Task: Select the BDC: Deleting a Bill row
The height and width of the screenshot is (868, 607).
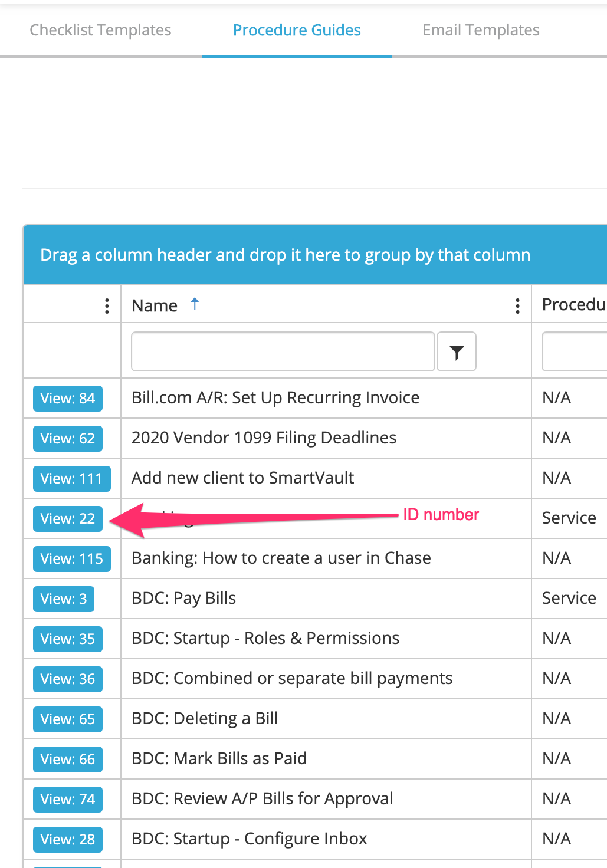Action: tap(205, 719)
